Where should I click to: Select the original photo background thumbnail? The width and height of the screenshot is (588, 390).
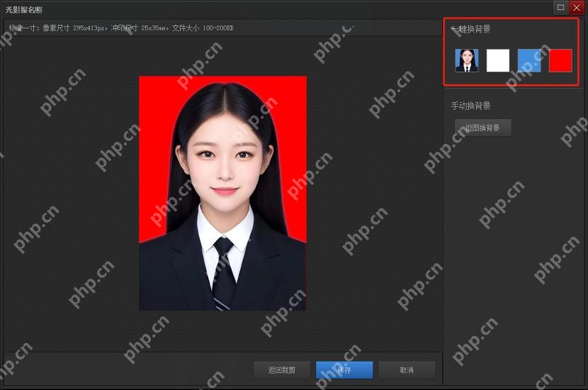pos(466,60)
